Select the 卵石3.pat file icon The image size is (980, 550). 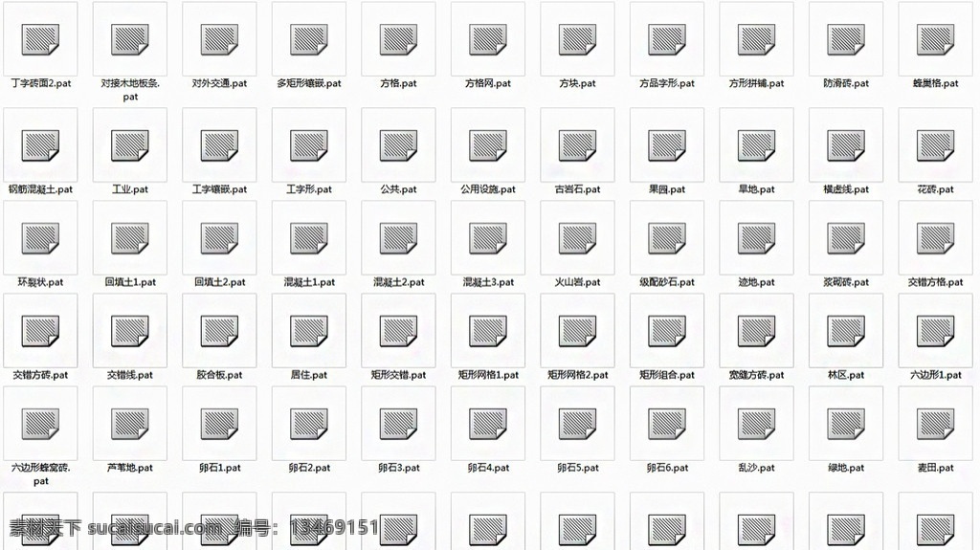tap(399, 423)
